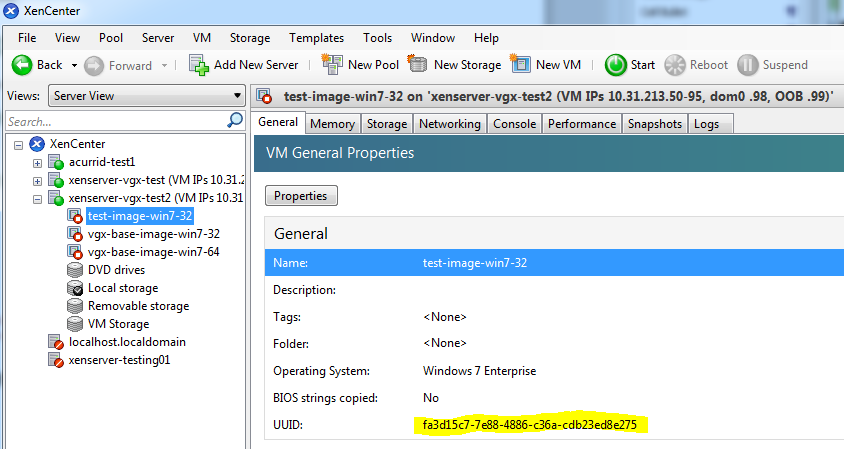
Task: Select vgx-base-image-win7-64 VM in tree
Action: click(153, 252)
